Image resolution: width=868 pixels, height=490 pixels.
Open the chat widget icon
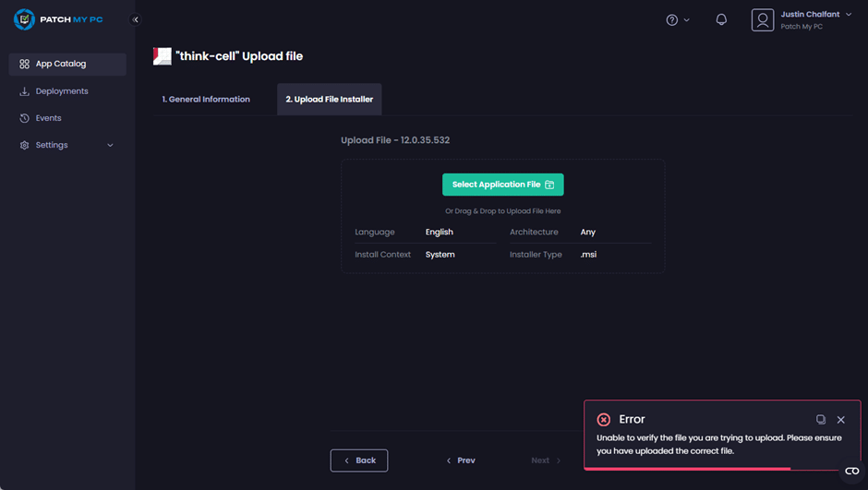click(851, 472)
